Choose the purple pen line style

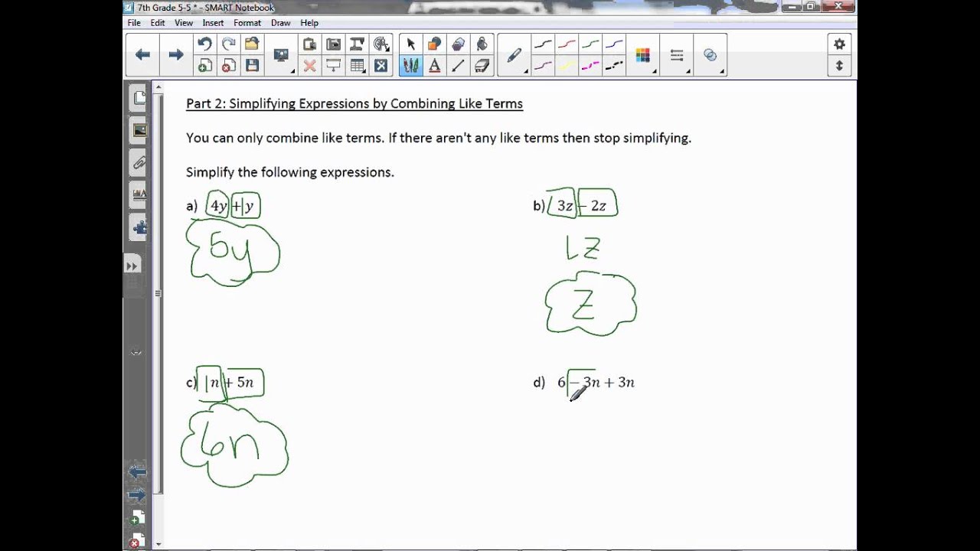coord(543,66)
